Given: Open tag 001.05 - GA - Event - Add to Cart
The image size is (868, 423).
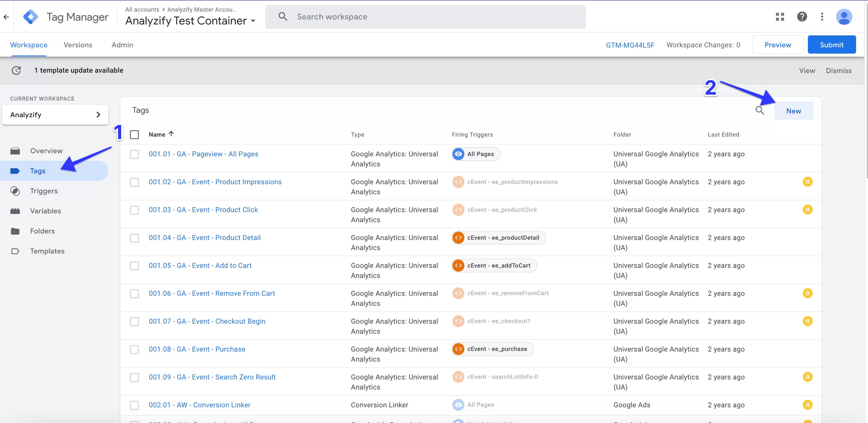Looking at the screenshot, I should (x=200, y=266).
